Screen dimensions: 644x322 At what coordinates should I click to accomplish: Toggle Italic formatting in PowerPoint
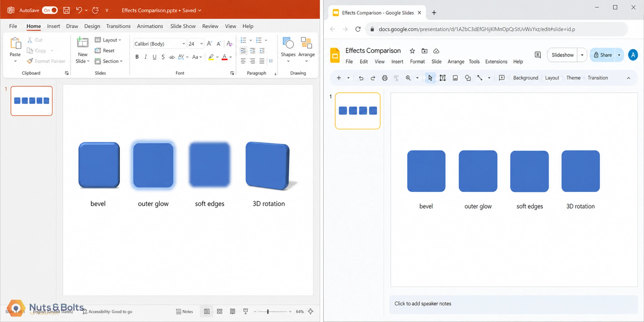click(x=146, y=57)
